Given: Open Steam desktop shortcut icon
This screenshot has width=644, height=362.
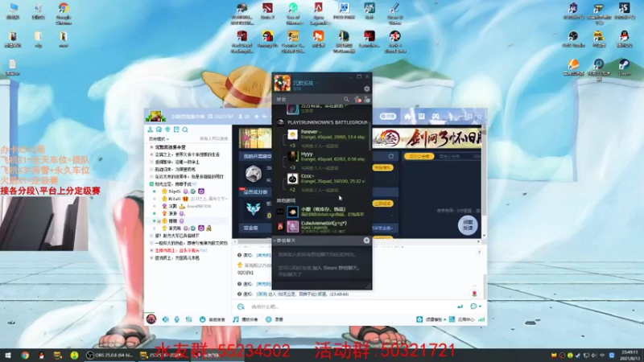Looking at the screenshot, I should click(x=625, y=68).
